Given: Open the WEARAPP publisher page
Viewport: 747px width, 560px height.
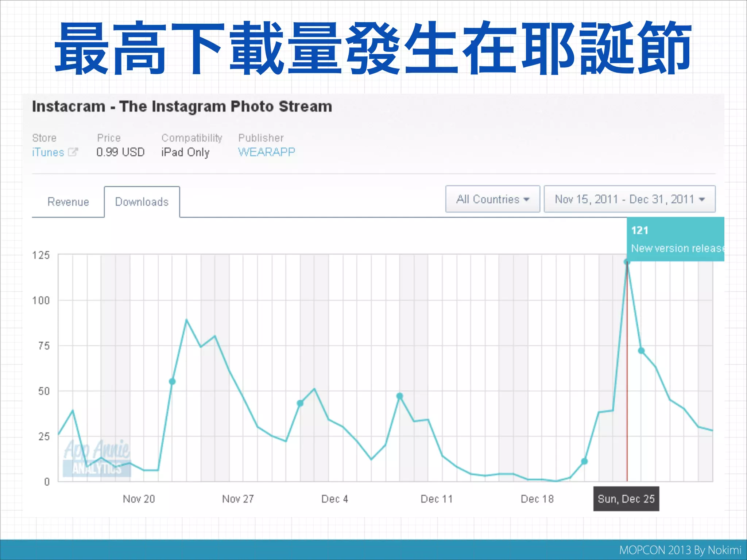Looking at the screenshot, I should (x=266, y=152).
